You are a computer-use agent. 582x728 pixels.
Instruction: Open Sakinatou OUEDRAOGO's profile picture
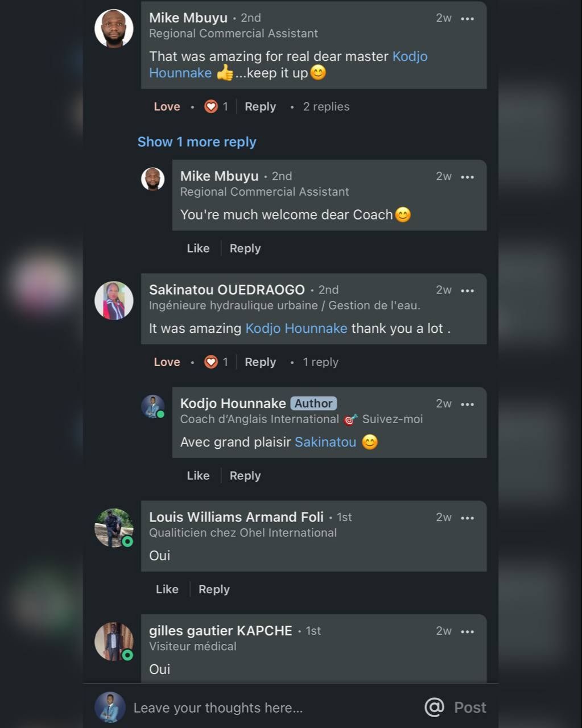coord(114,300)
